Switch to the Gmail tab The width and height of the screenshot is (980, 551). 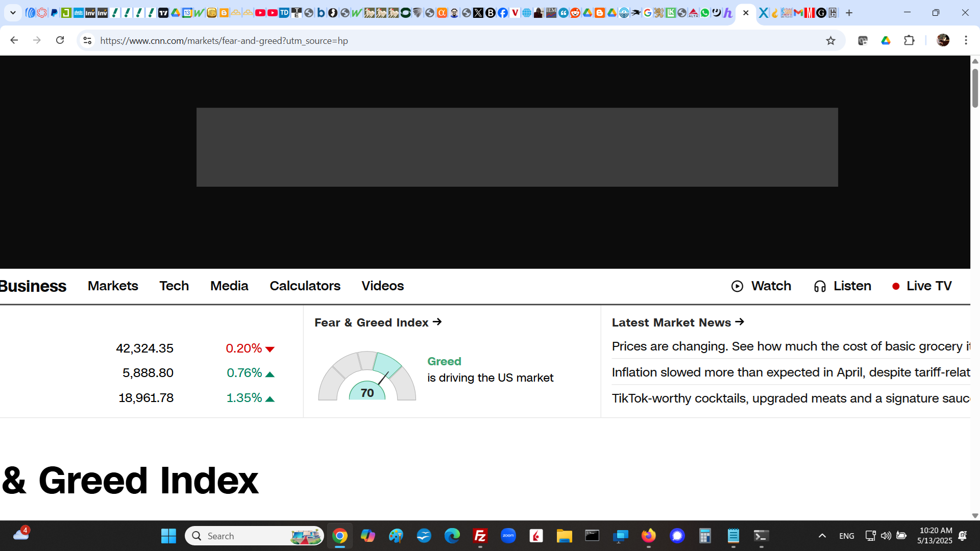point(798,13)
